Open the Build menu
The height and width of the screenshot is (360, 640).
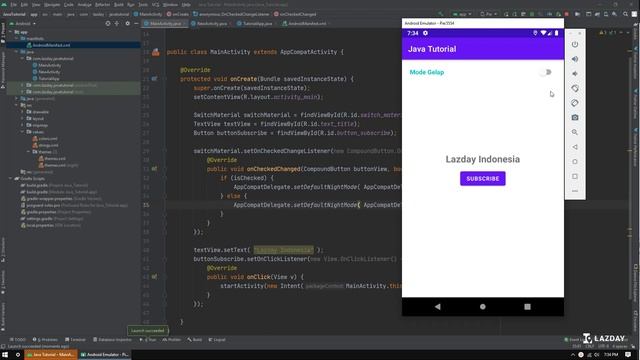[118, 4]
